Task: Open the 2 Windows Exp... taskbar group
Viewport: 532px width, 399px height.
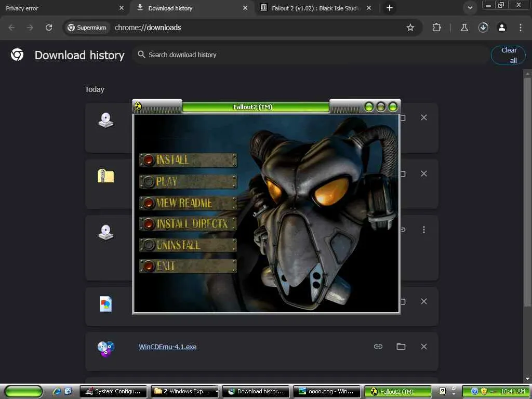Action: pos(184,391)
